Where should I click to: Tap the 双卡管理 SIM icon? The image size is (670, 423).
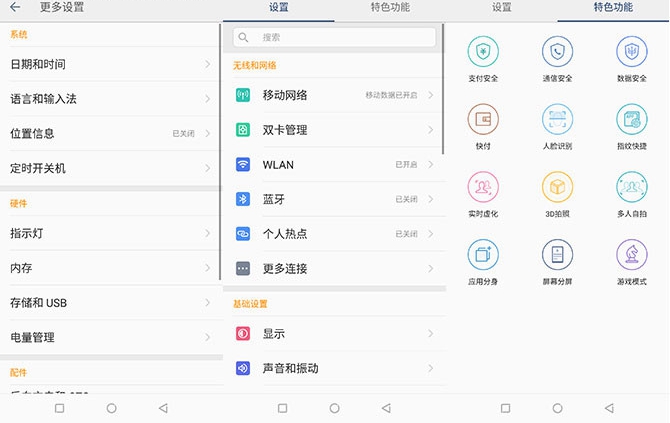243,129
